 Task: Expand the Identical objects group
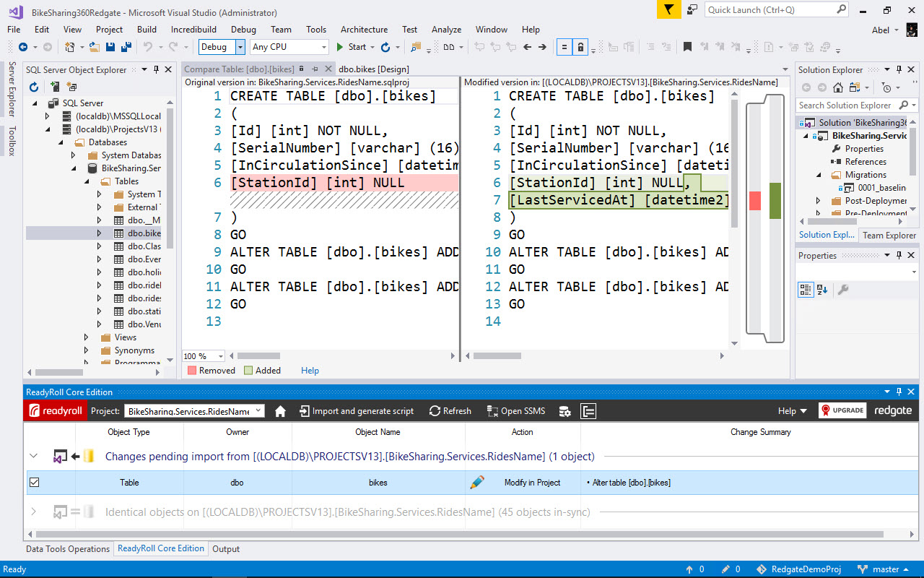pyautogui.click(x=33, y=512)
